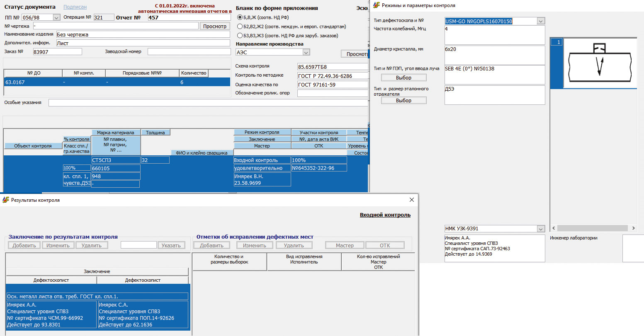Close the Результаты контроля window
This screenshot has height=336, width=644.
411,200
